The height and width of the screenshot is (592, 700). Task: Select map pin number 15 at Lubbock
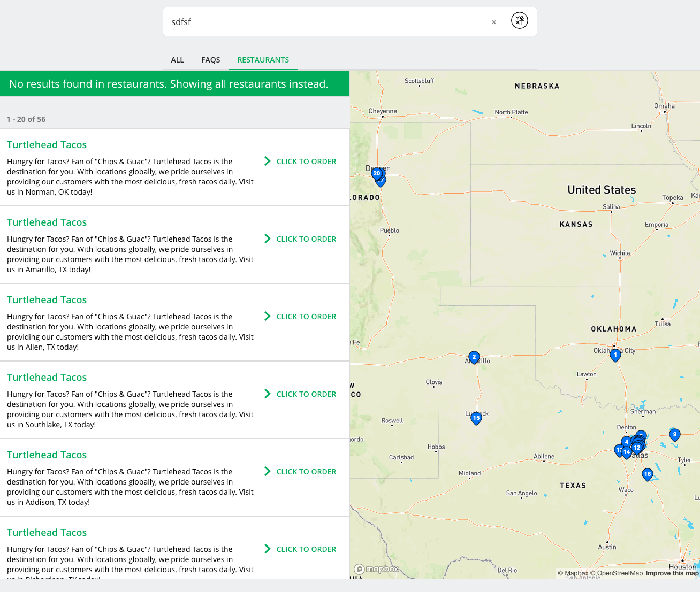[x=476, y=418]
